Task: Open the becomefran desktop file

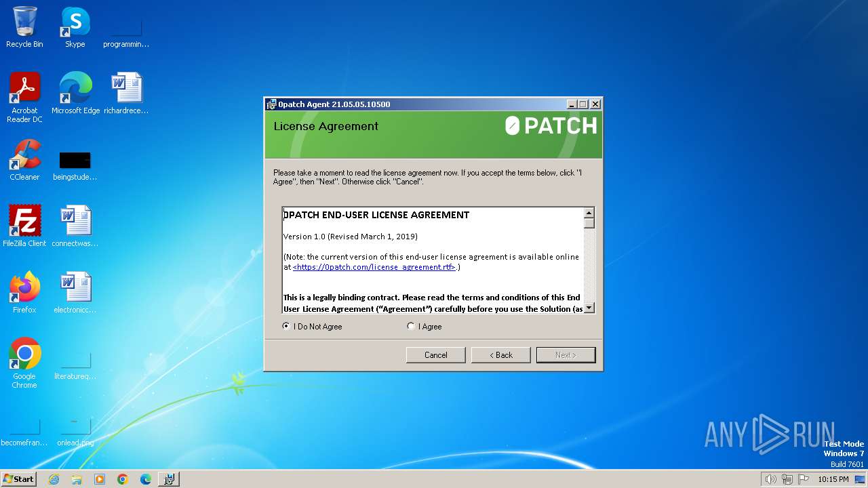Action: click(24, 431)
